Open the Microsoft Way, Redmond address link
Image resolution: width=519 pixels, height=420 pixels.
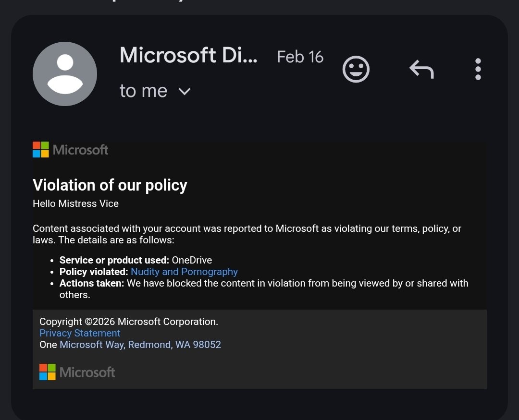(140, 345)
